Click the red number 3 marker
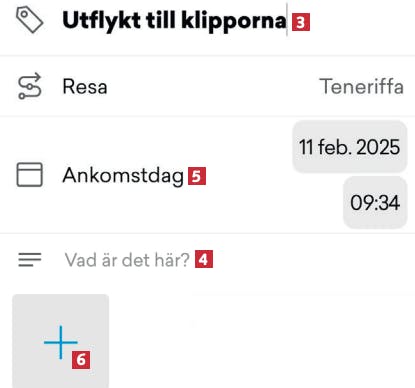 coord(301,22)
